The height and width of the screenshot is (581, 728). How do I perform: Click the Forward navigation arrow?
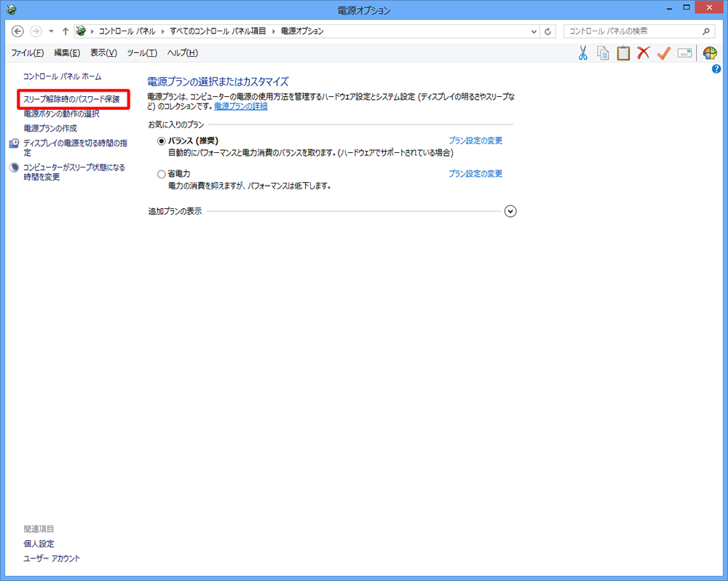click(36, 31)
